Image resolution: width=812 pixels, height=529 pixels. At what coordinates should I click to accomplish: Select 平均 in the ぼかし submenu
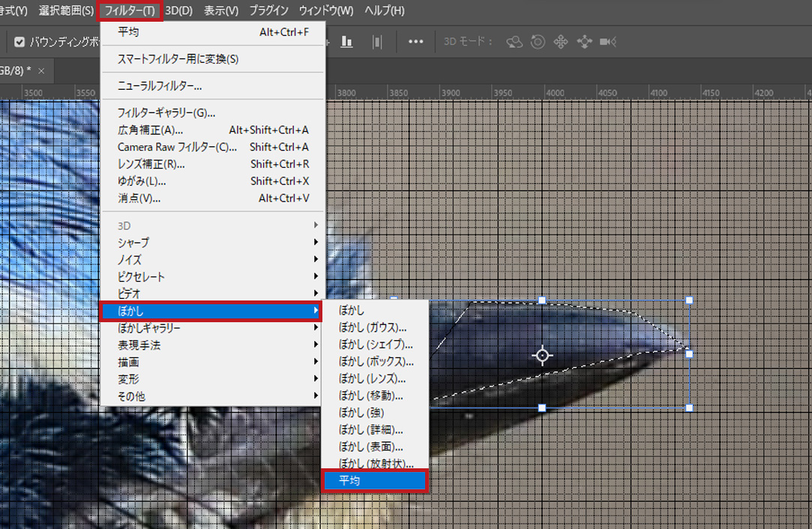click(x=374, y=480)
